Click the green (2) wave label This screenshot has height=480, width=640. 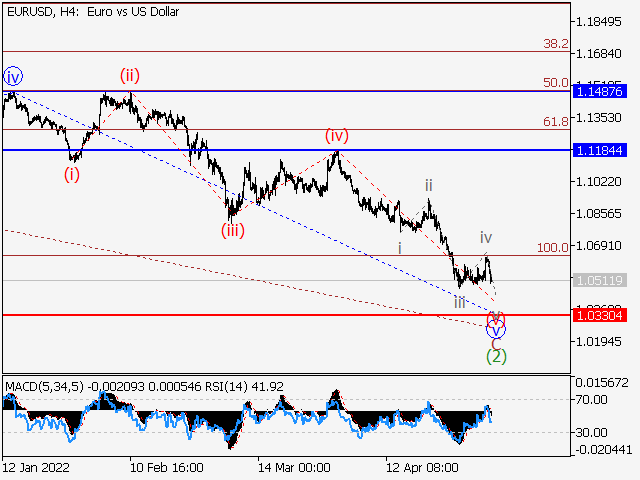pos(496,356)
